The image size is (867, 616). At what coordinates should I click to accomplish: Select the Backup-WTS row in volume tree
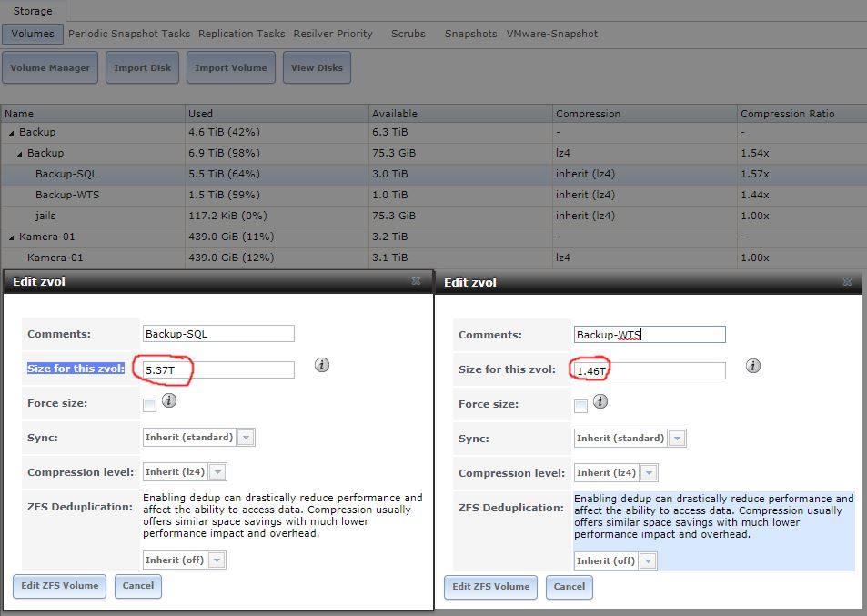click(x=433, y=196)
